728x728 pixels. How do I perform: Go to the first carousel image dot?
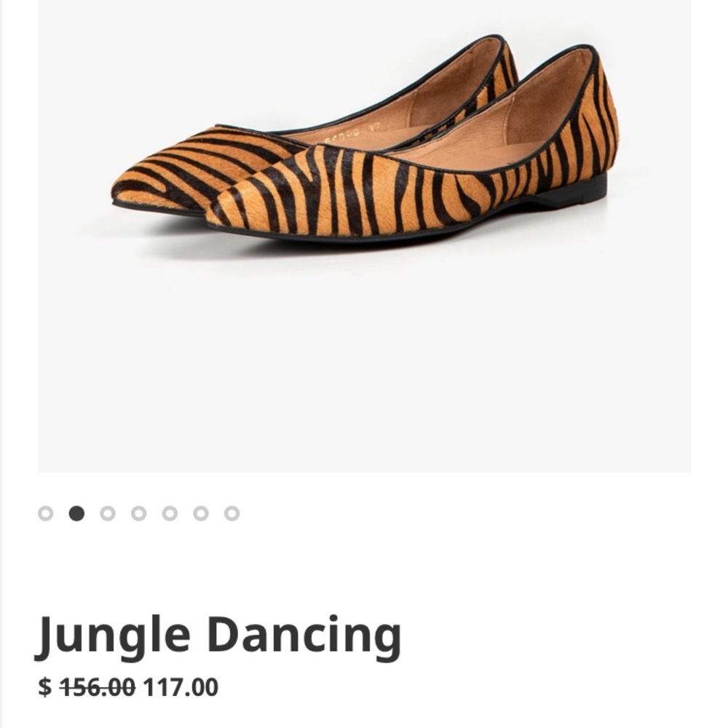(45, 514)
